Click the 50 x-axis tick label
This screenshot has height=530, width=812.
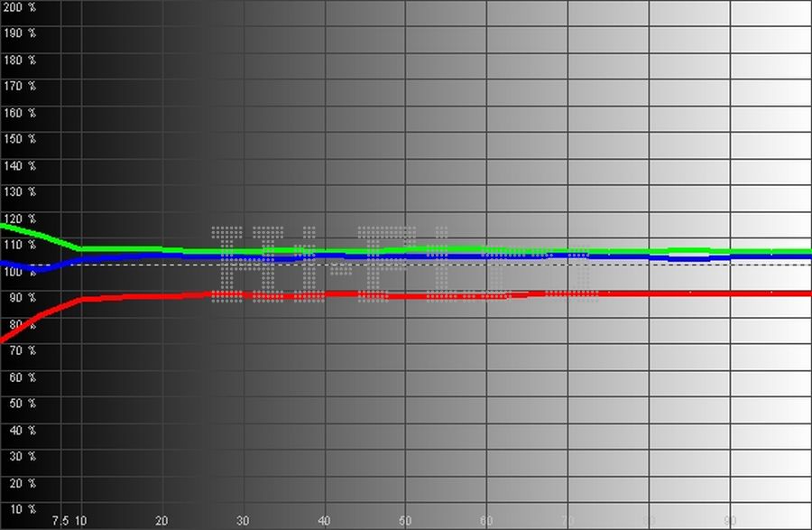[x=406, y=521]
